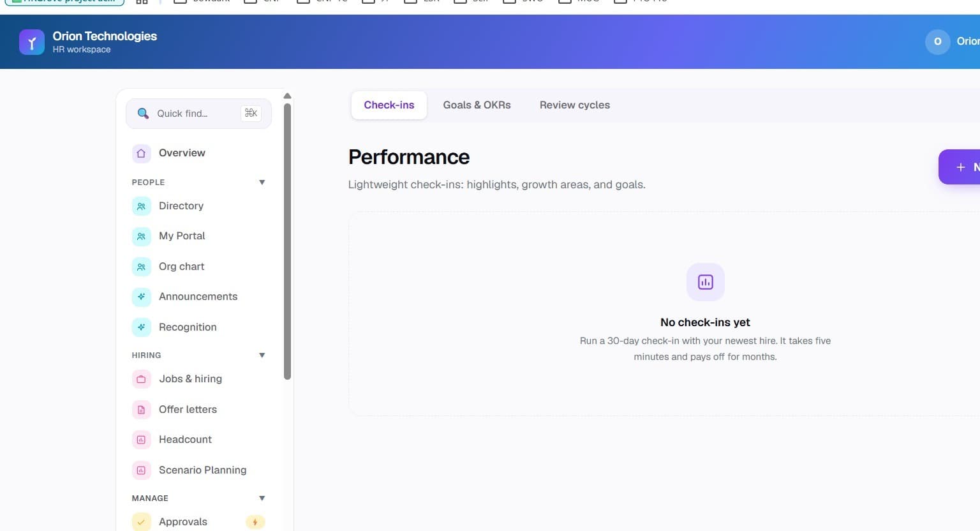Open Overview in the sidebar
The height and width of the screenshot is (531, 980).
[x=199, y=153]
